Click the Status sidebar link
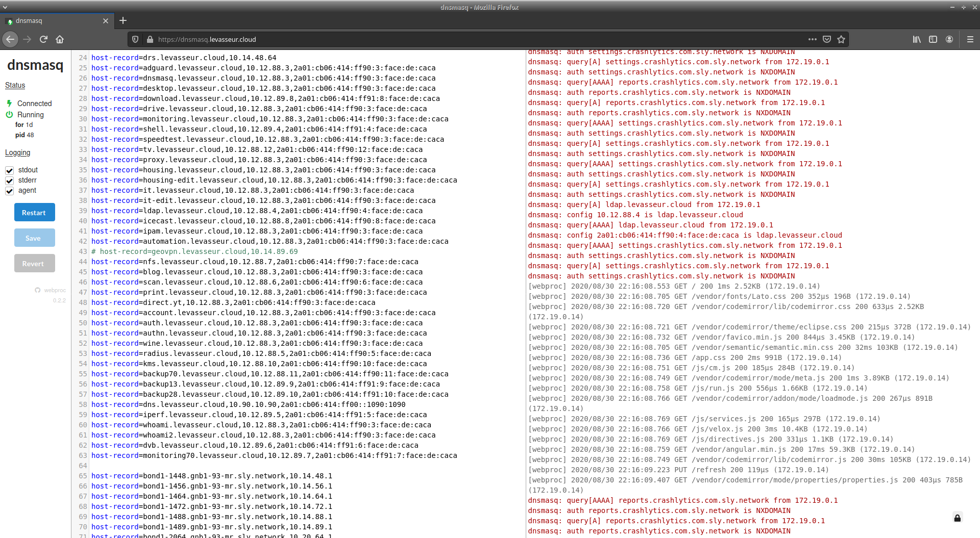The height and width of the screenshot is (538, 980). [15, 85]
